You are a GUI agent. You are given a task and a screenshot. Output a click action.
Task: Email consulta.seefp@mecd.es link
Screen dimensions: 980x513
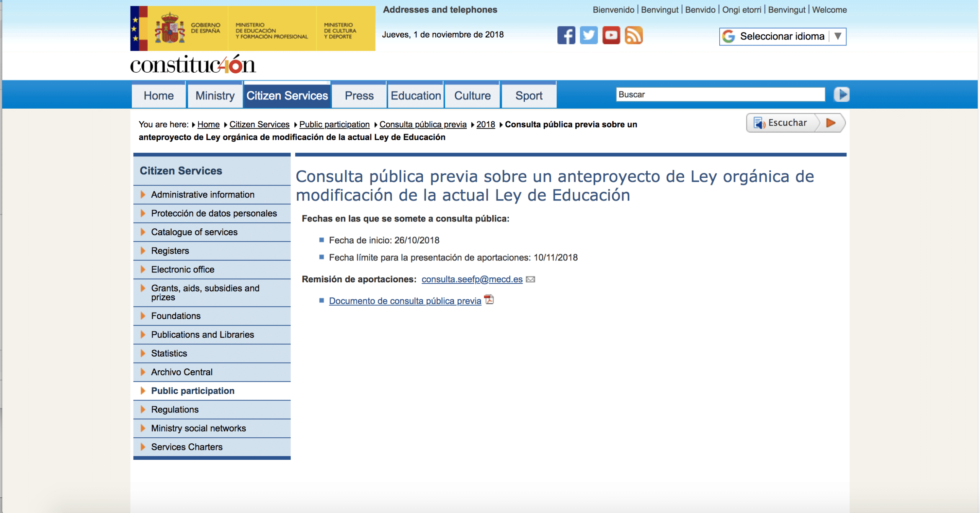472,279
